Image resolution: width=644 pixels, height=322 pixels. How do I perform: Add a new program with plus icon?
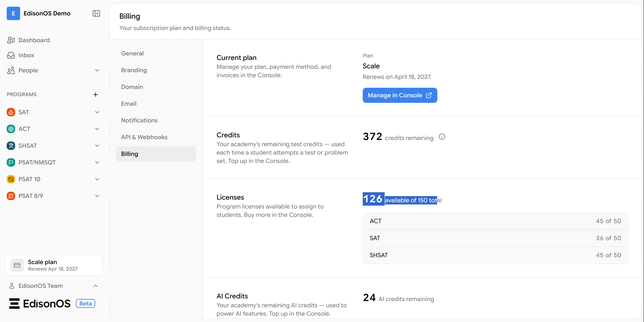click(x=95, y=95)
